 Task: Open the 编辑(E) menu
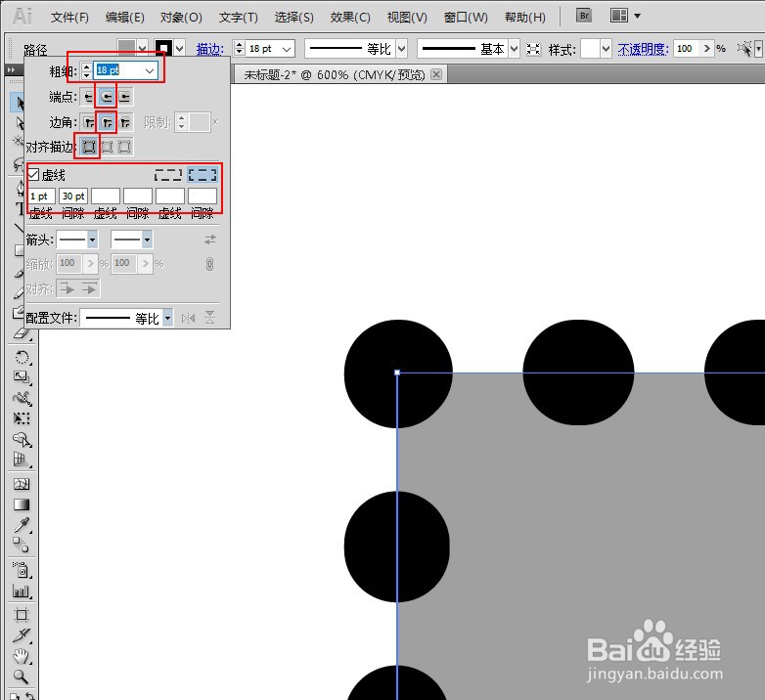point(125,18)
